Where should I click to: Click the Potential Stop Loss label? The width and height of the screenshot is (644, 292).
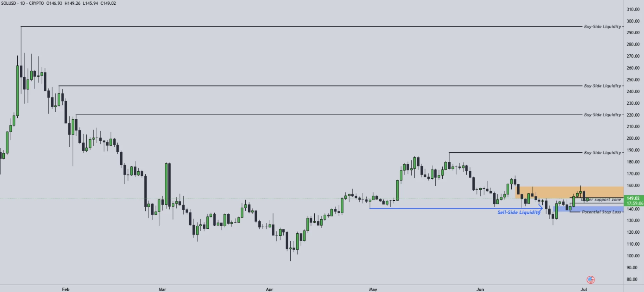click(x=601, y=212)
